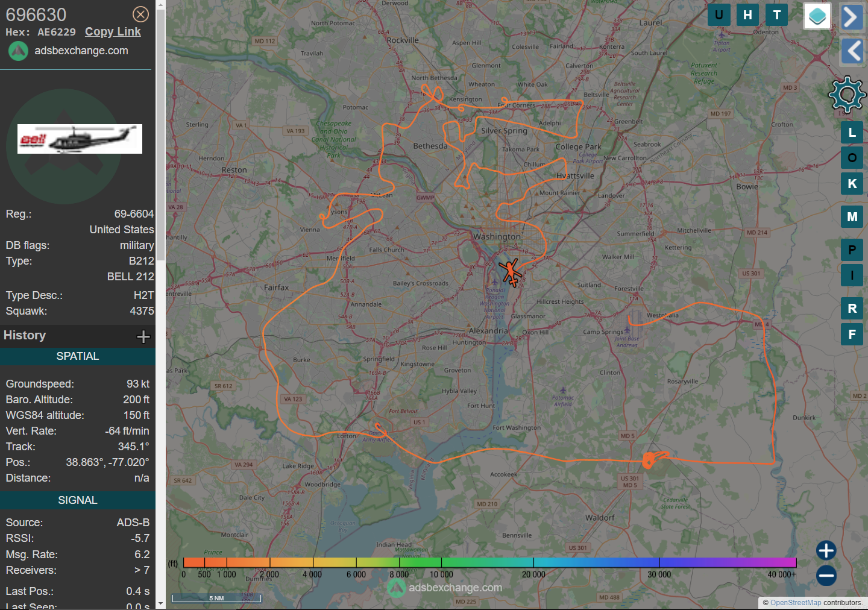The width and height of the screenshot is (868, 610).
Task: Click the Source value ADS-B
Action: tap(133, 523)
